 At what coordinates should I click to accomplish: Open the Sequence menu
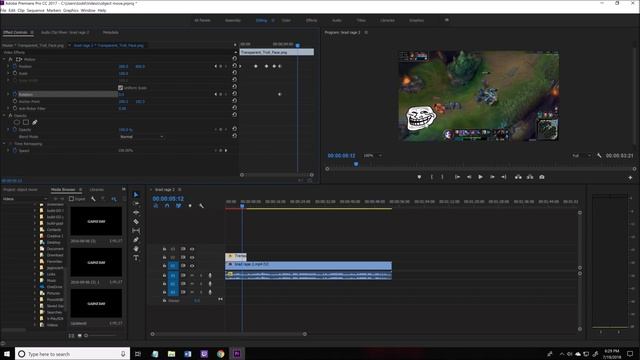pyautogui.click(x=36, y=10)
